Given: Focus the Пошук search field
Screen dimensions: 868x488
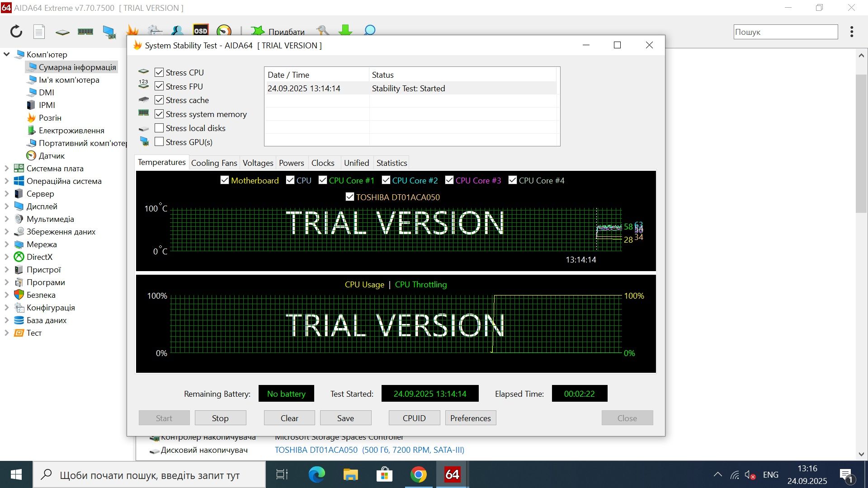Looking at the screenshot, I should [785, 32].
